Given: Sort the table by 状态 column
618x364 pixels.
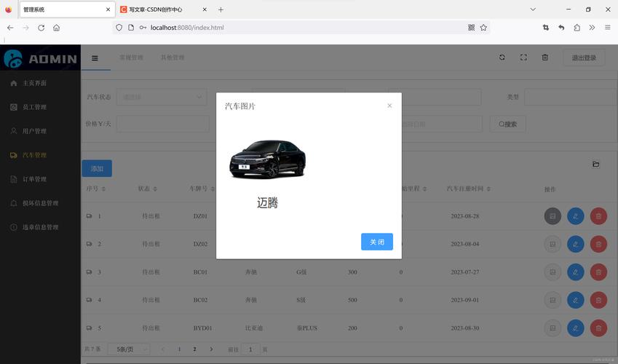Looking at the screenshot, I should [155, 189].
